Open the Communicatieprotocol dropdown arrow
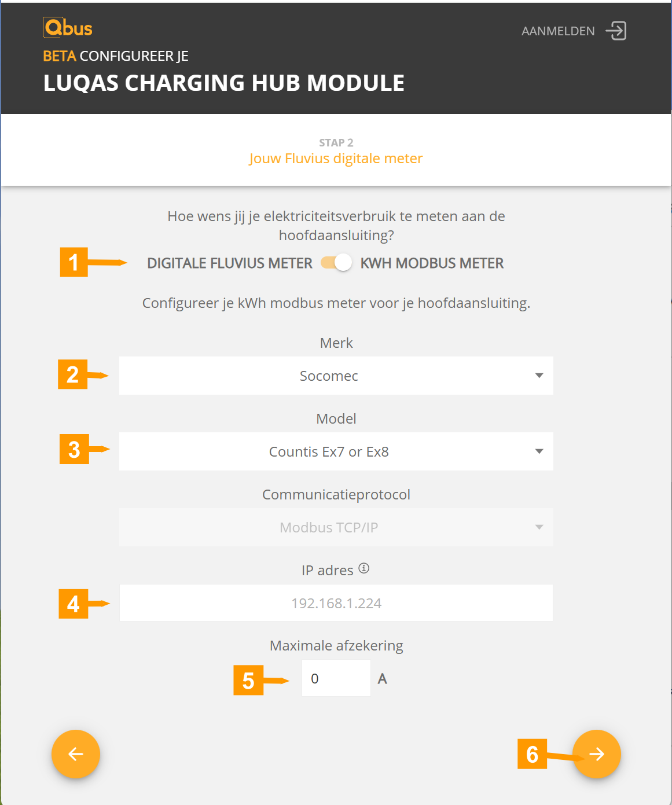 coord(539,527)
